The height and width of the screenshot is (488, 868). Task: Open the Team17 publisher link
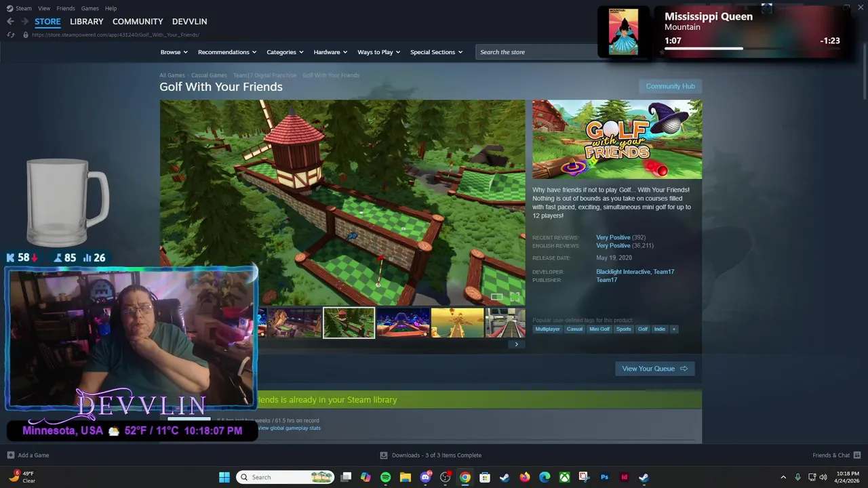click(x=606, y=280)
